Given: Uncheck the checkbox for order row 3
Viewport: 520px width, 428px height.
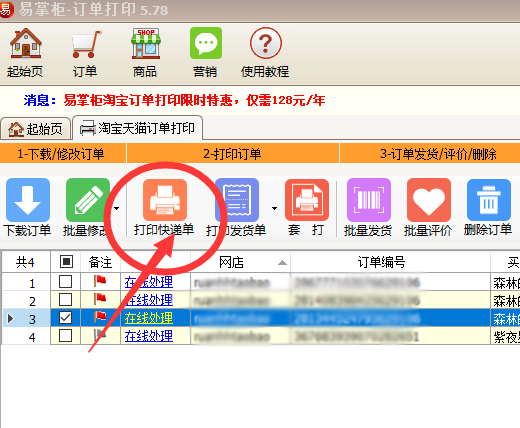Looking at the screenshot, I should 65,318.
